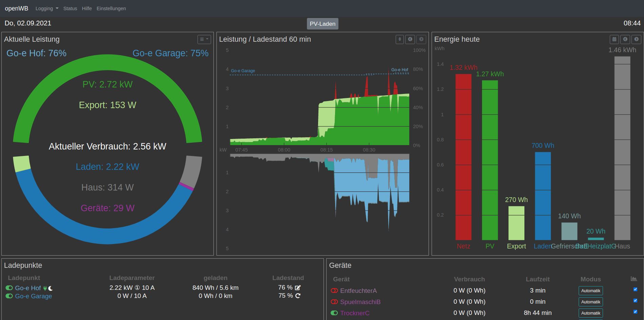Go to next day in Energie heute
Image resolution: width=644 pixels, height=320 pixels.
tap(637, 39)
